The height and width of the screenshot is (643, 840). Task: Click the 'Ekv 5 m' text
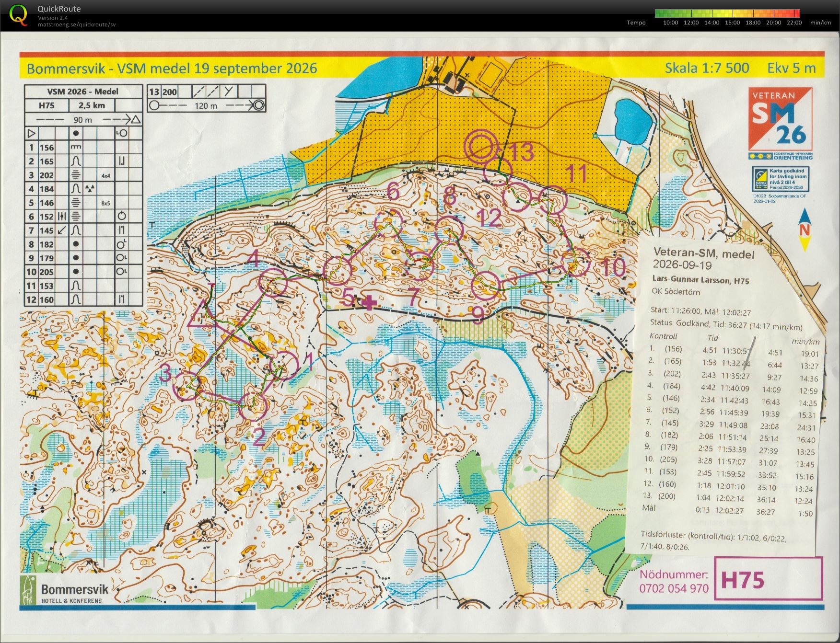pyautogui.click(x=792, y=68)
